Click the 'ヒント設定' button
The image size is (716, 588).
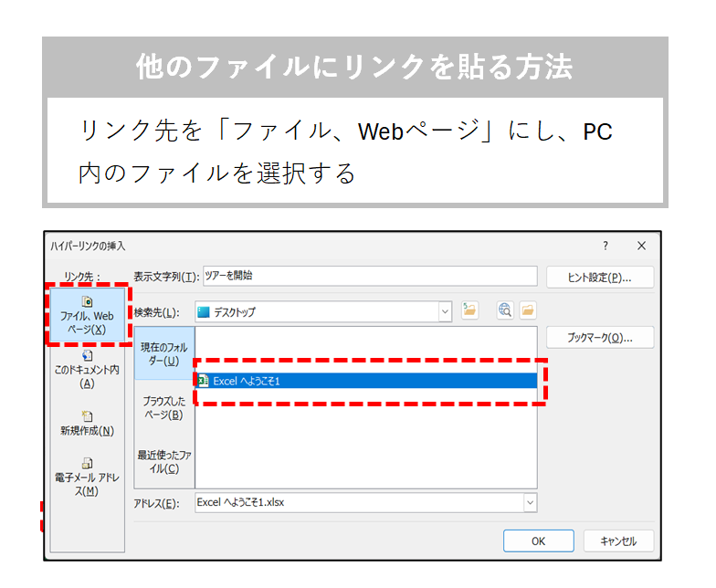click(599, 278)
